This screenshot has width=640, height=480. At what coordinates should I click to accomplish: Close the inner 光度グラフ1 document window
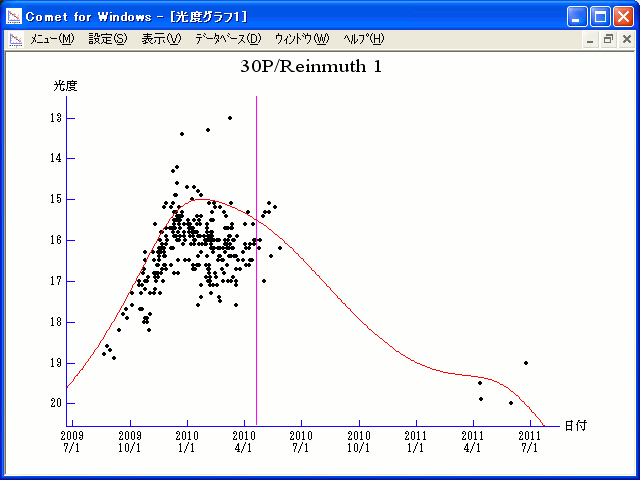point(624,39)
